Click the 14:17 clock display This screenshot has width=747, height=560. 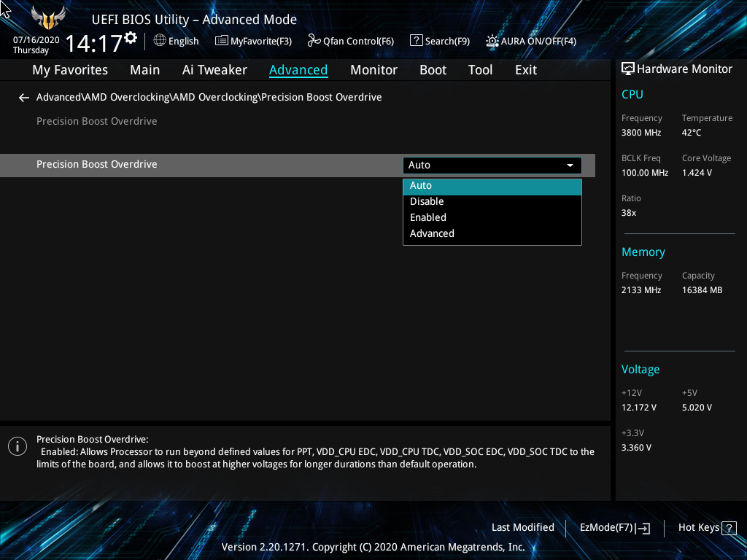click(94, 43)
